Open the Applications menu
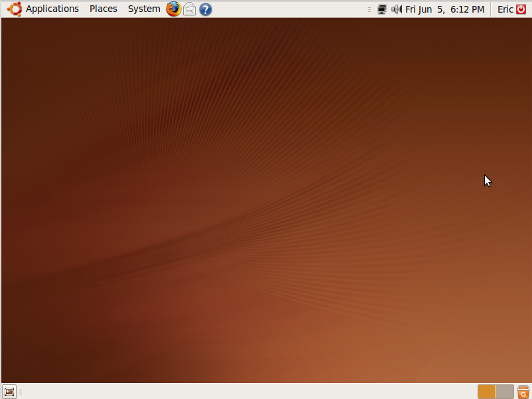 pyautogui.click(x=52, y=9)
